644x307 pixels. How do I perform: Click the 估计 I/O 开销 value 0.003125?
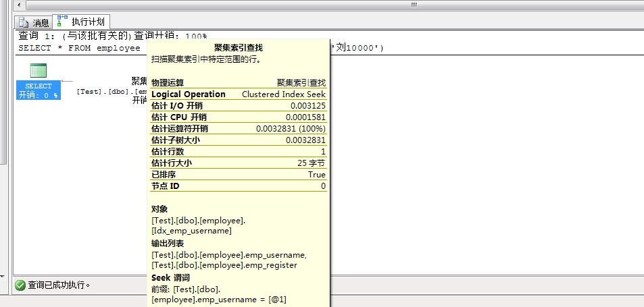[308, 106]
